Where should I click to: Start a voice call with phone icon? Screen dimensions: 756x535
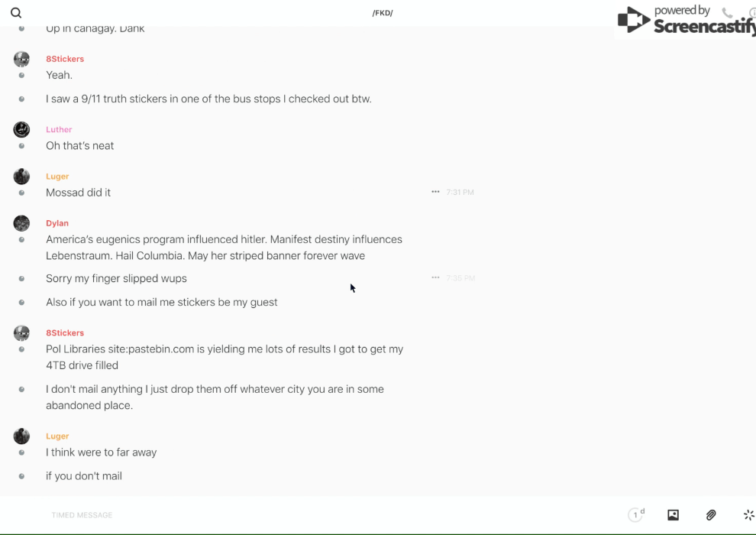(x=727, y=13)
